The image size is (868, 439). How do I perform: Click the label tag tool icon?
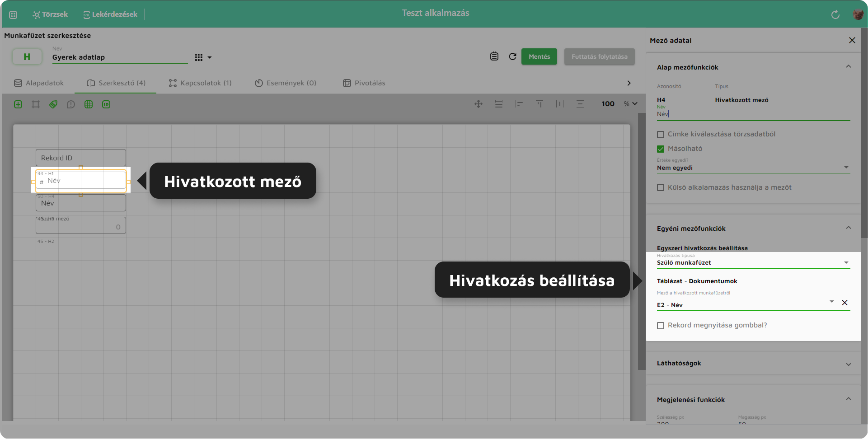(x=53, y=104)
